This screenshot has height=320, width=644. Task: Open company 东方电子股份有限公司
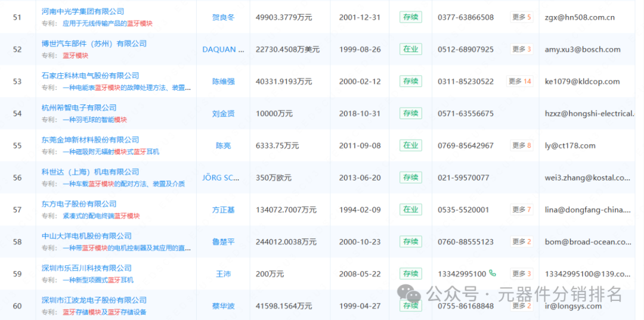click(x=79, y=203)
